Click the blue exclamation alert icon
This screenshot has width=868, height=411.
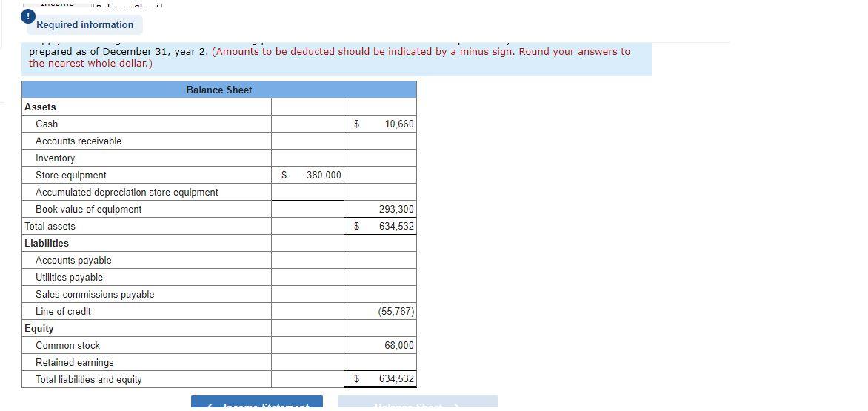[27, 17]
